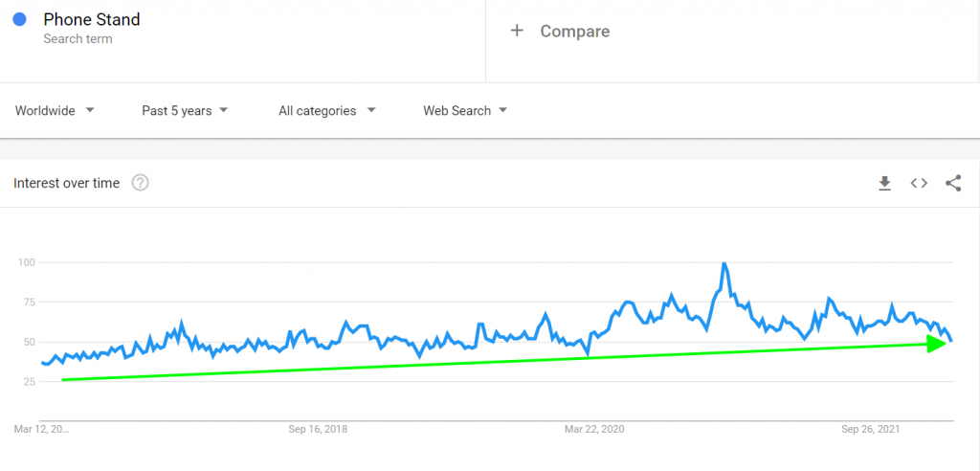This screenshot has height=471, width=980.
Task: Share the Interest over time chart
Action: 953,183
